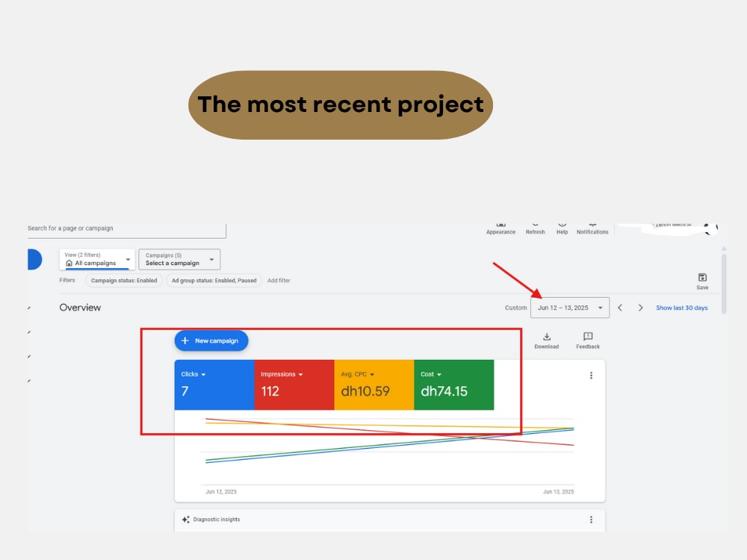Click the Save report icon

click(x=702, y=281)
